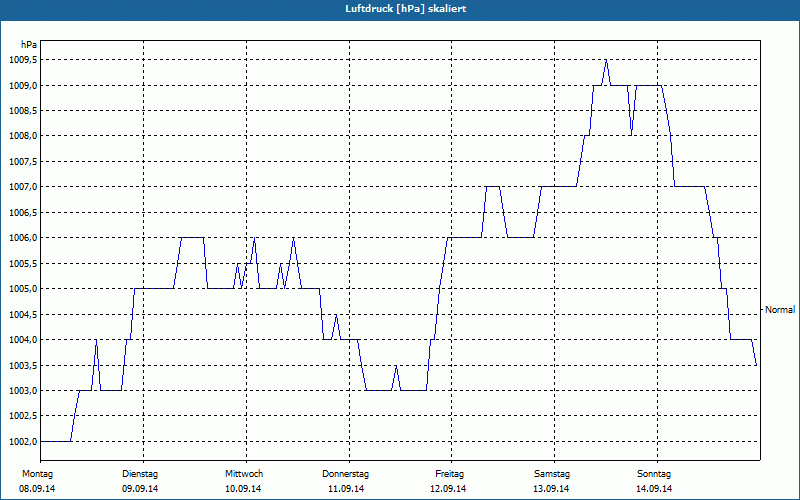Click the 1005,0 axis value

(x=23, y=289)
